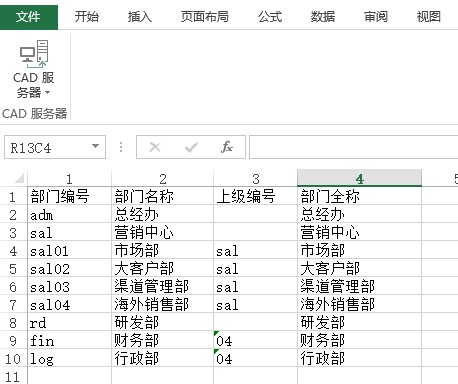
Task: Switch to the 插入 tab
Action: point(140,16)
